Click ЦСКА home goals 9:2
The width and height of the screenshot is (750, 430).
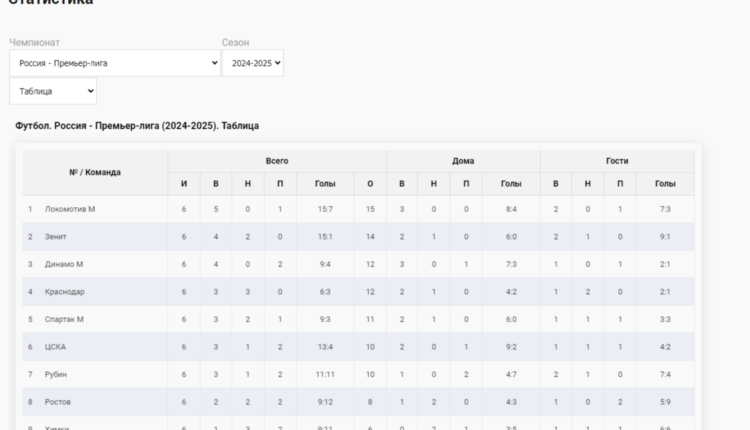point(511,347)
